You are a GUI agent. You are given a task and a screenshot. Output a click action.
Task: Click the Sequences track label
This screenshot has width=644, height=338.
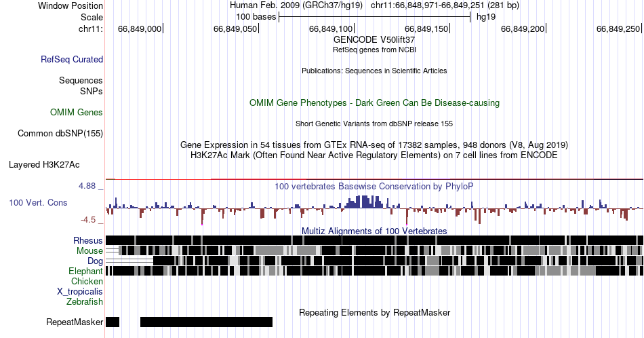pyautogui.click(x=81, y=80)
